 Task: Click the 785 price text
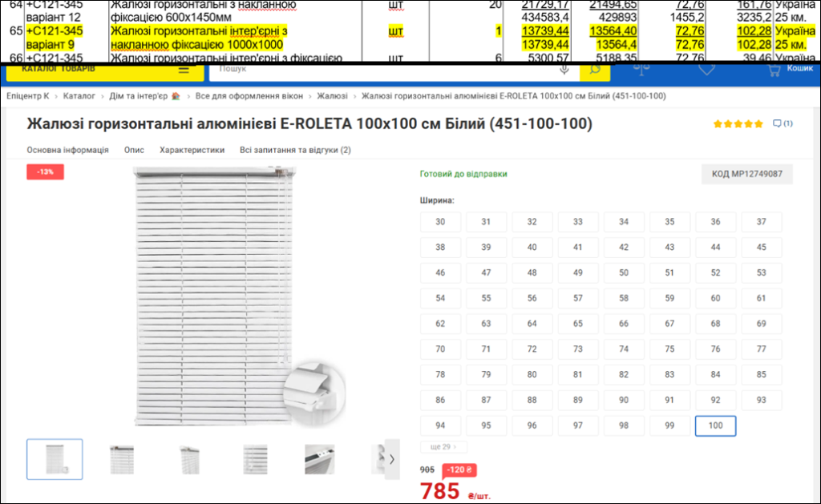click(440, 491)
